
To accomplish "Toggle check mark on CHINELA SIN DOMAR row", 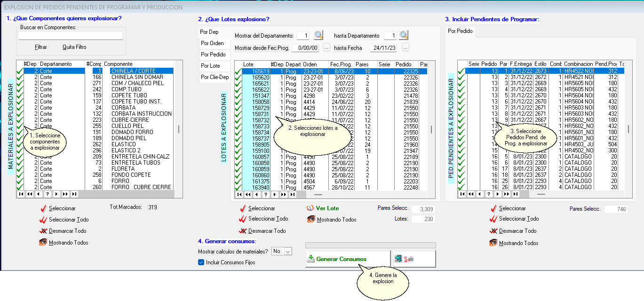I will 20,77.
